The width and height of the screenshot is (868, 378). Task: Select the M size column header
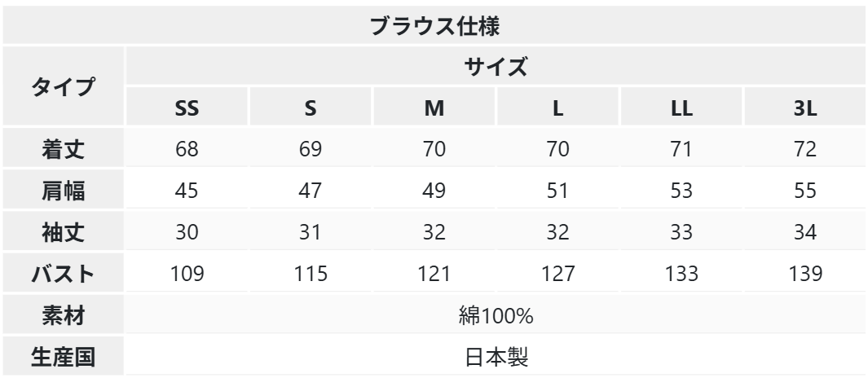(434, 108)
